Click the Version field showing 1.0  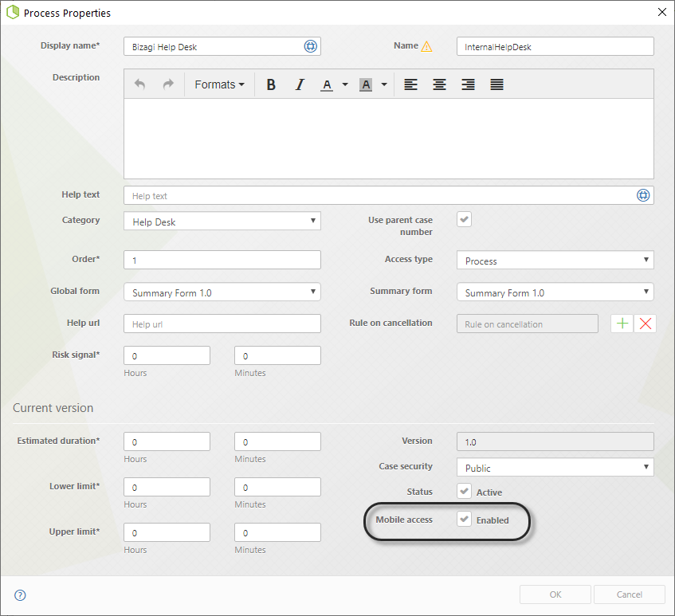click(555, 441)
